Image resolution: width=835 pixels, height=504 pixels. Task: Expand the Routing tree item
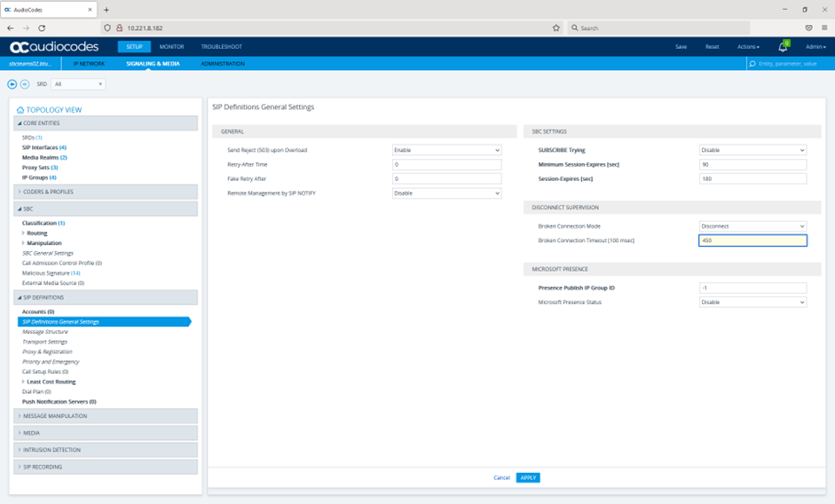click(x=23, y=232)
